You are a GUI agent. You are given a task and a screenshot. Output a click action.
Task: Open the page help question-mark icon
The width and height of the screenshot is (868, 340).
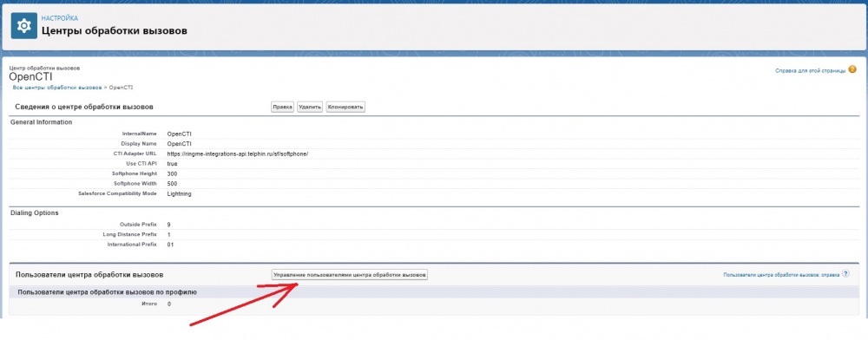852,69
